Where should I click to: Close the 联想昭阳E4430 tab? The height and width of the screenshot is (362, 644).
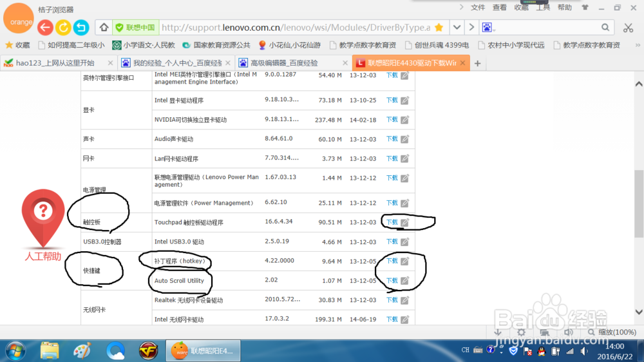point(463,63)
